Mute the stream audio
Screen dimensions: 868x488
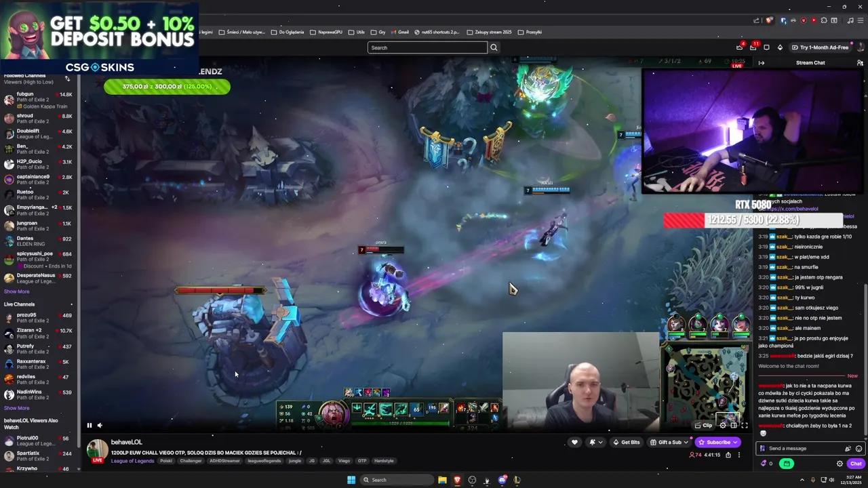pyautogui.click(x=100, y=425)
